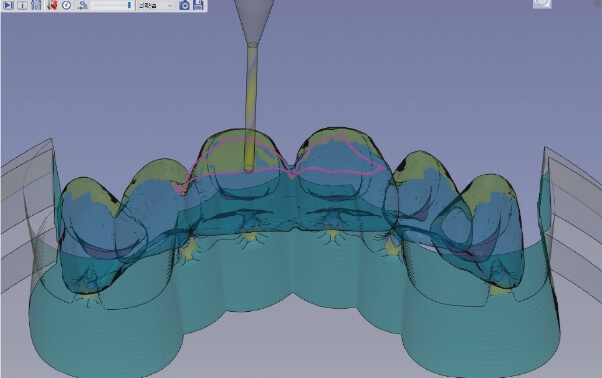Viewport: 602px width, 378px height.
Task: Toggle the red material comparison icon
Action: pyautogui.click(x=52, y=5)
